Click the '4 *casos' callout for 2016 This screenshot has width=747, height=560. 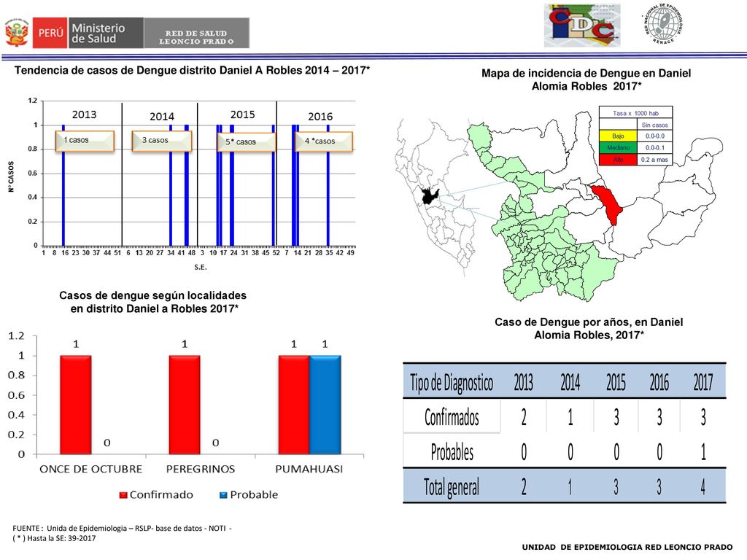pyautogui.click(x=324, y=141)
